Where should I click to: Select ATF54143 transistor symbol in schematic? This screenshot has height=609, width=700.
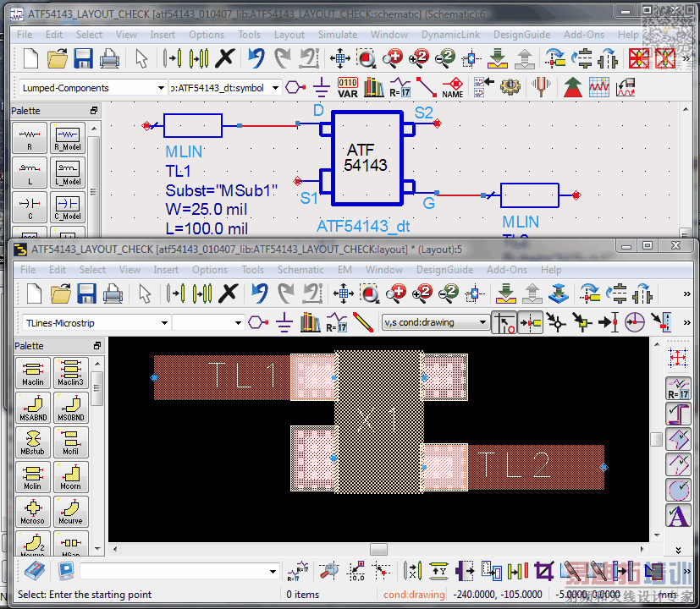tap(367, 158)
